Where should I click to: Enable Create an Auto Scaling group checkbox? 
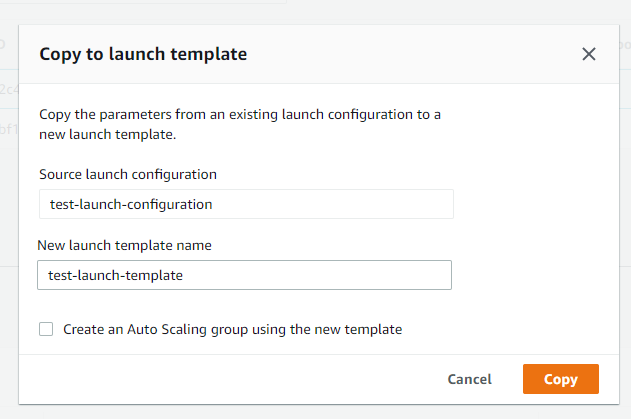[x=46, y=329]
